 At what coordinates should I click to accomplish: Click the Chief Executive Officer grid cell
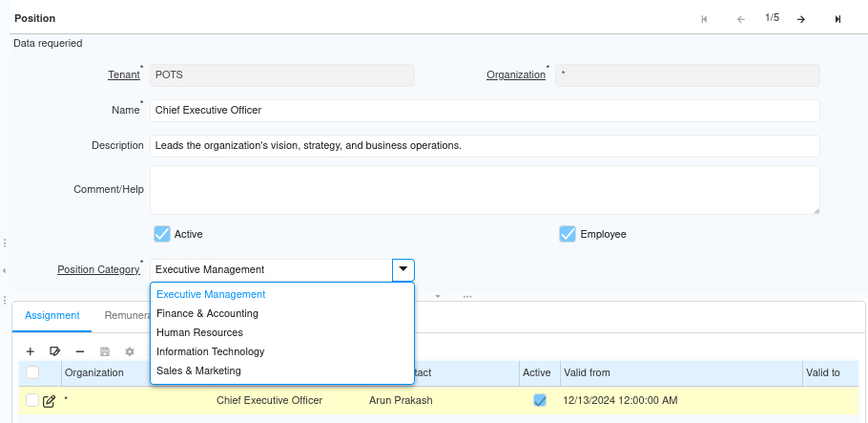tap(270, 400)
